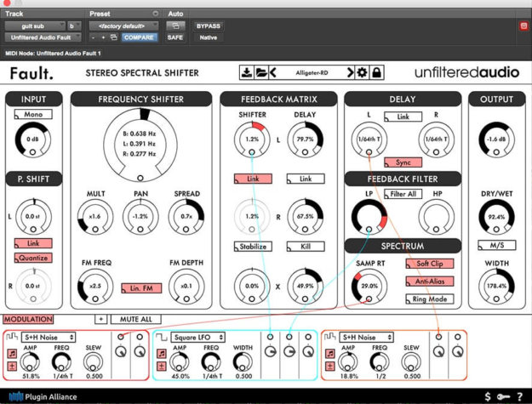Click the Plugin Alliance logo
This screenshot has width=532, height=404.
point(43,396)
